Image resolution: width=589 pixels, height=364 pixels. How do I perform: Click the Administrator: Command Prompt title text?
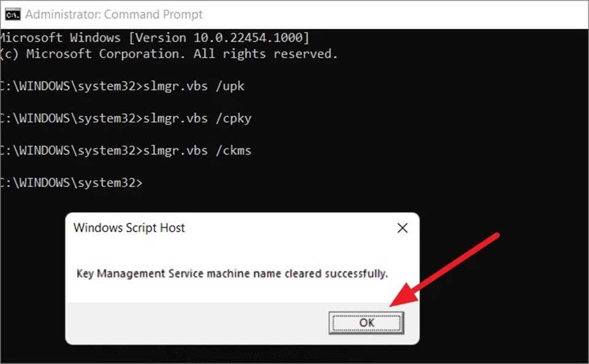[x=114, y=14]
